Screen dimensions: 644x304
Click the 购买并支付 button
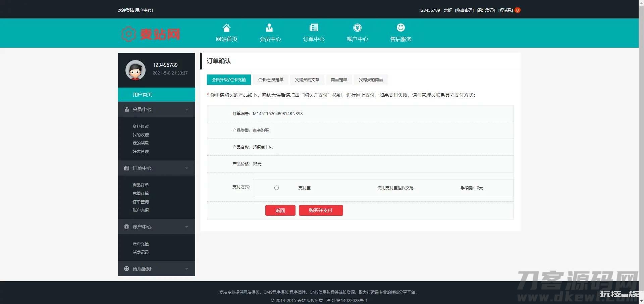[321, 210]
